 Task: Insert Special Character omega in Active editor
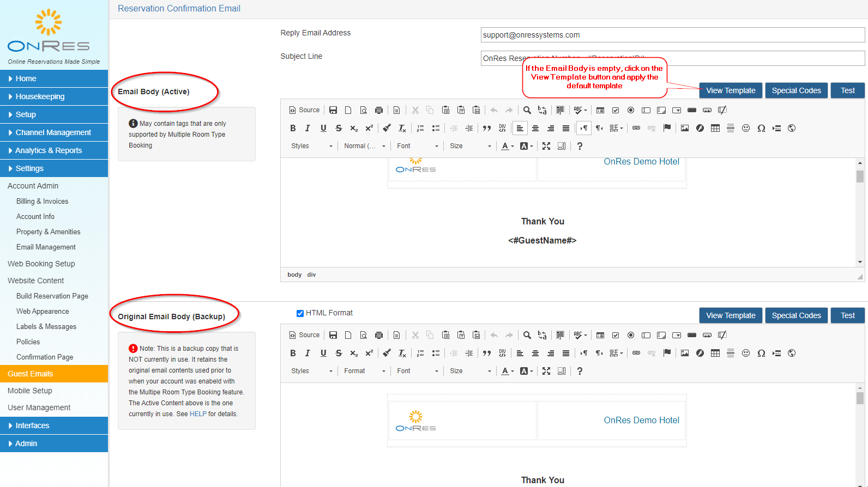pos(761,128)
